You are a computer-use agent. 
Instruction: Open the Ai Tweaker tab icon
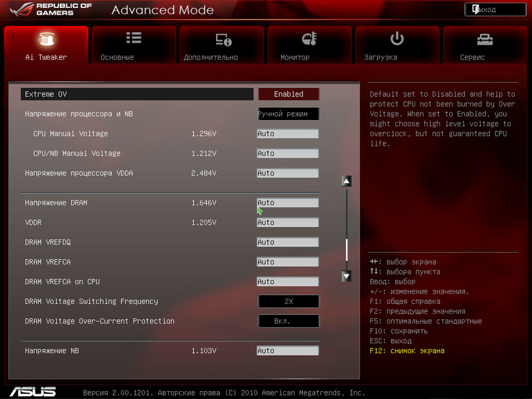point(46,39)
